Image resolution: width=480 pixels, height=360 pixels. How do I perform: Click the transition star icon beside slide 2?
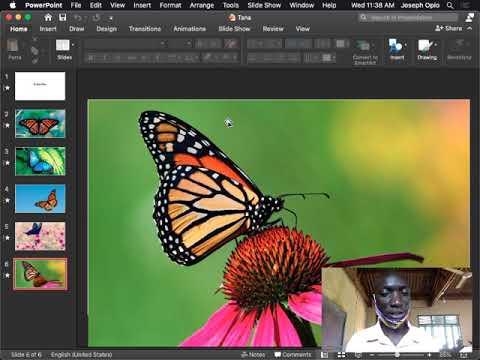tap(7, 125)
